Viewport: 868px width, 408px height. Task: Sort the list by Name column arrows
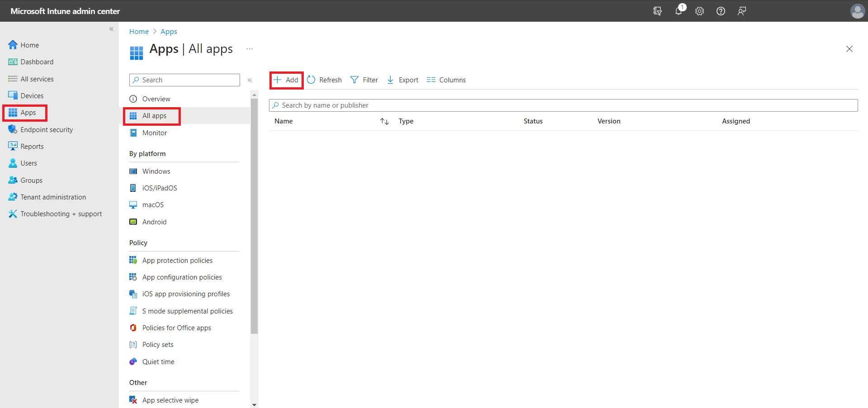384,121
